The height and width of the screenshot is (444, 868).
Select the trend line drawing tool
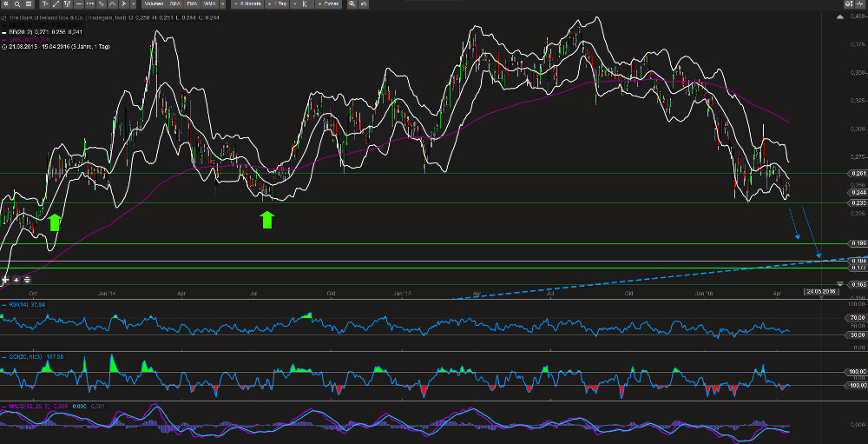pyautogui.click(x=56, y=4)
